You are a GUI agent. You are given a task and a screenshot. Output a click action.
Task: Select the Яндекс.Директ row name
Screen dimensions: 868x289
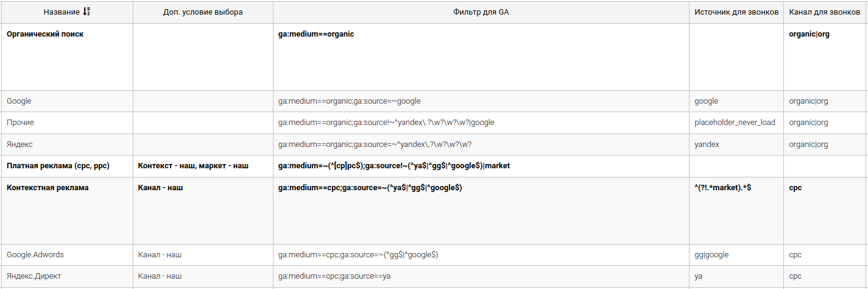34,276
